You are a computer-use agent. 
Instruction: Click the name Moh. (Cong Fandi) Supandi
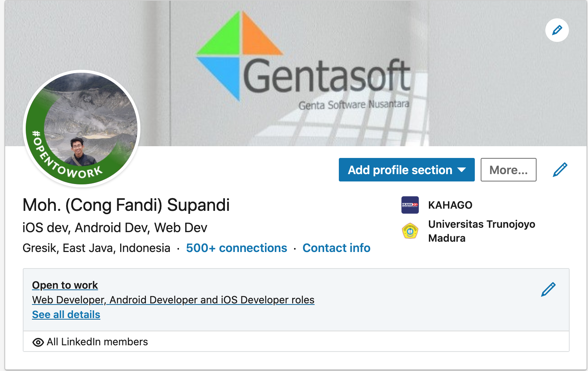[x=126, y=205]
